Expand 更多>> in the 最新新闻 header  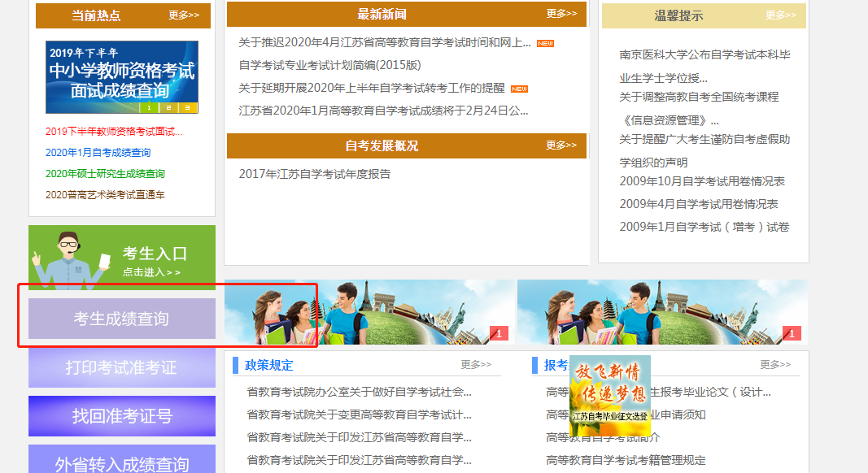coord(561,14)
